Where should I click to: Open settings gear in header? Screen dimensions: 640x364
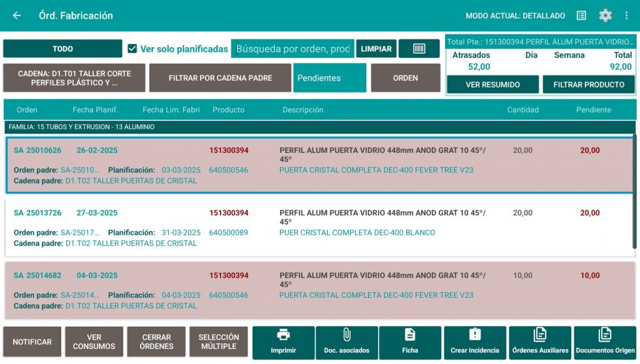[605, 16]
